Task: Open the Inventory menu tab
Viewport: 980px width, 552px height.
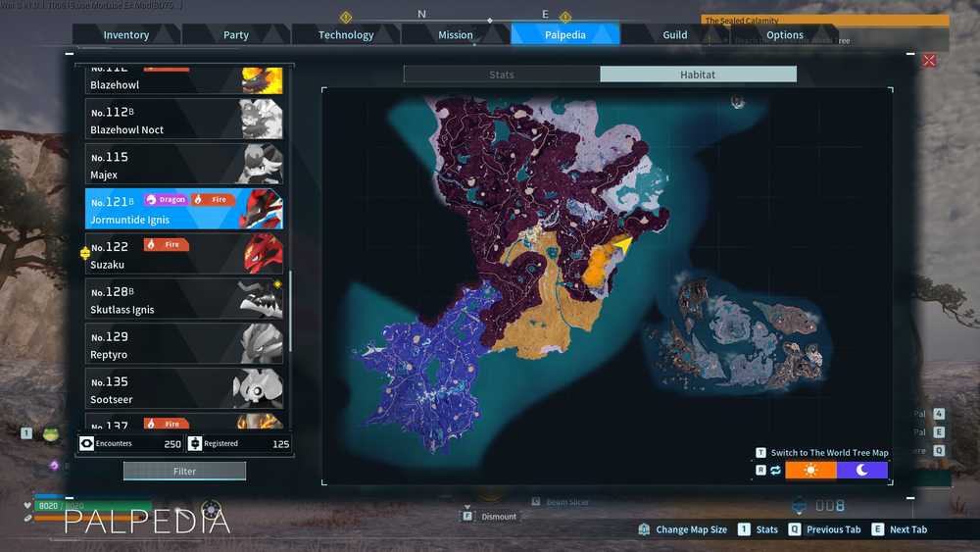Action: pyautogui.click(x=126, y=35)
